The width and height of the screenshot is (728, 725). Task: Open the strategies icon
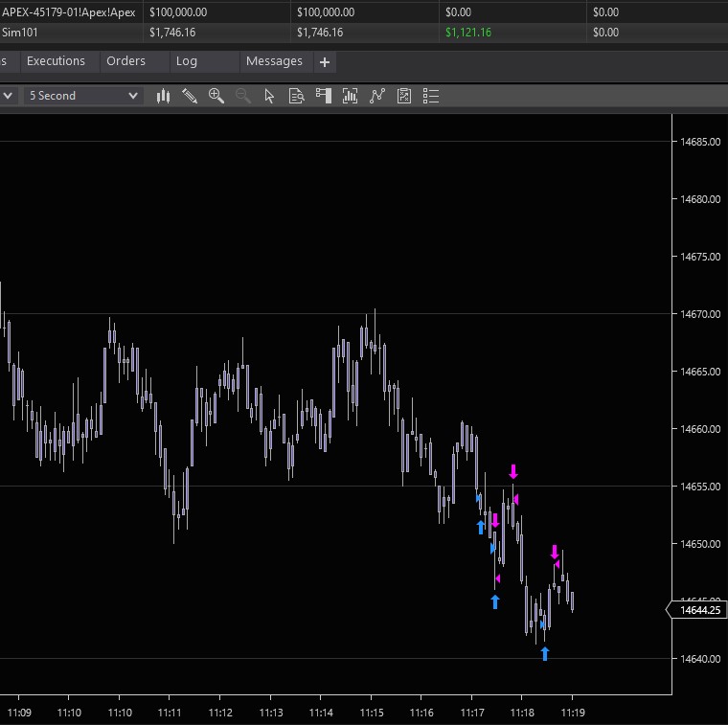click(x=404, y=96)
